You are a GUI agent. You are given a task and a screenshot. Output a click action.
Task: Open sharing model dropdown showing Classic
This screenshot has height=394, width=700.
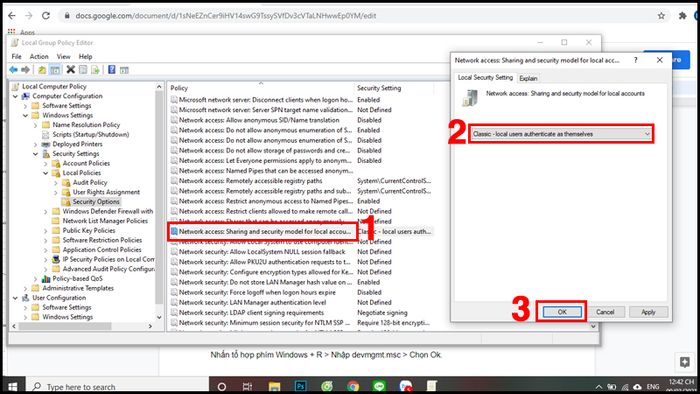(561, 134)
